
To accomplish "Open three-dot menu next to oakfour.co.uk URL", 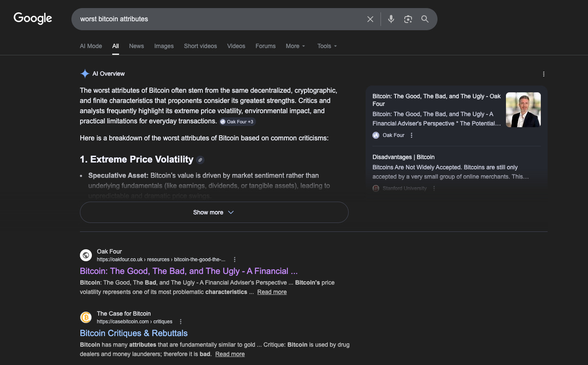I will click(234, 259).
